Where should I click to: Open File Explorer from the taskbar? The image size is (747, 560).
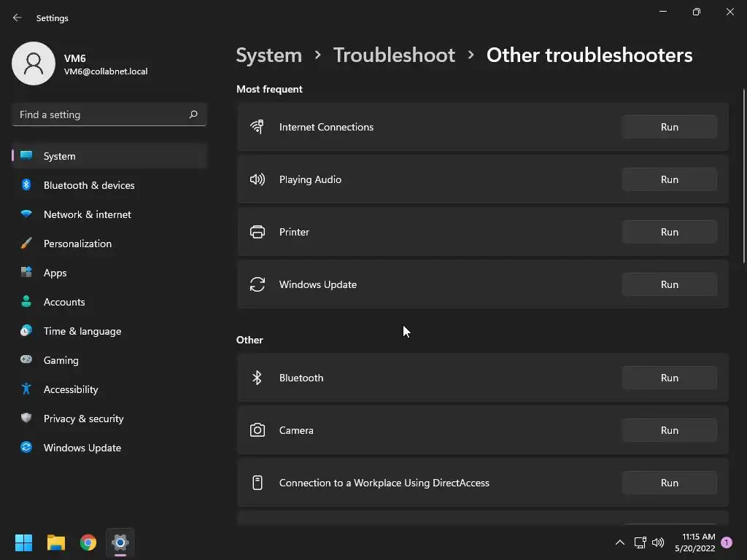56,542
